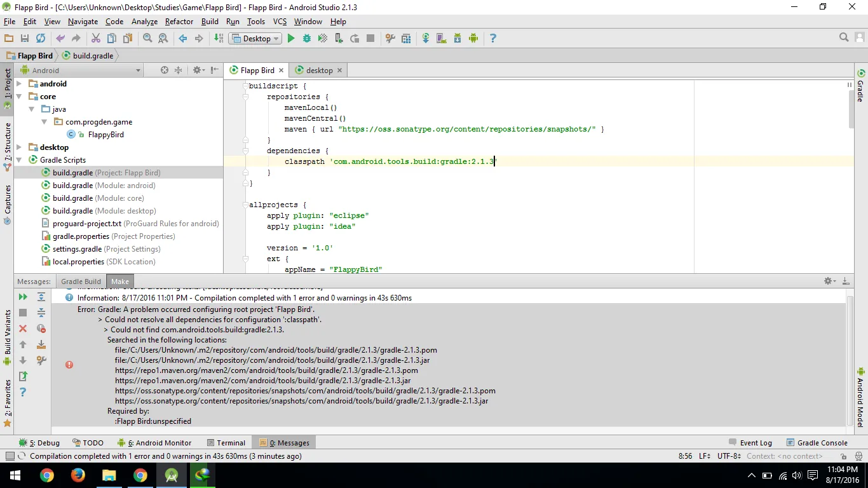Open the Gradle Console button

coord(817,443)
